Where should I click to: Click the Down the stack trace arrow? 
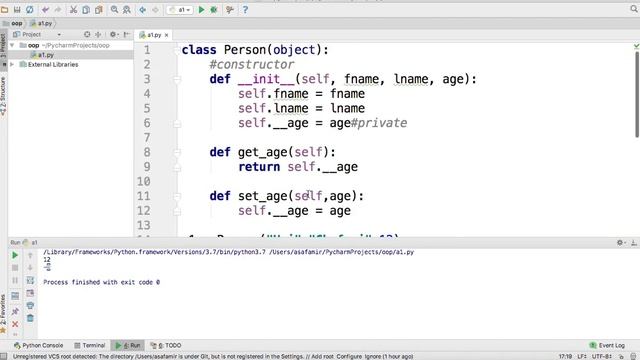point(30,268)
